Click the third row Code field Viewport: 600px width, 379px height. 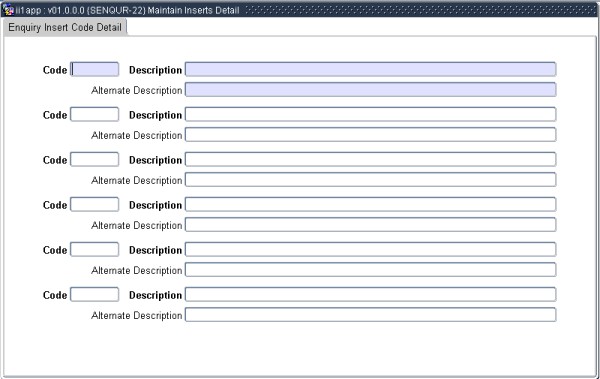95,159
